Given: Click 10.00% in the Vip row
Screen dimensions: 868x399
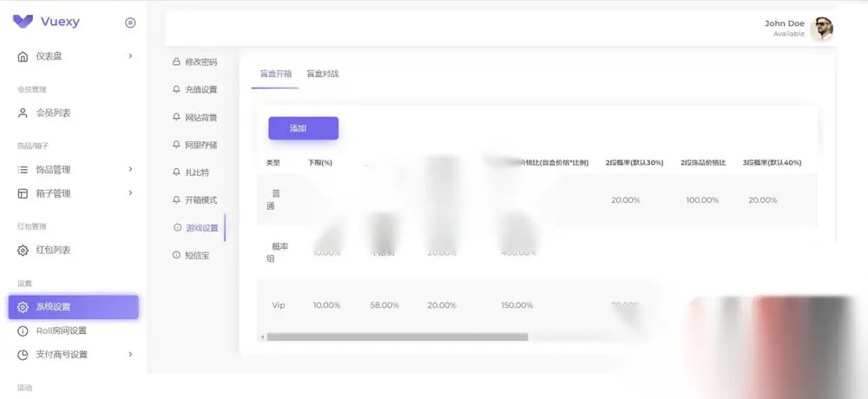Looking at the screenshot, I should coord(326,305).
